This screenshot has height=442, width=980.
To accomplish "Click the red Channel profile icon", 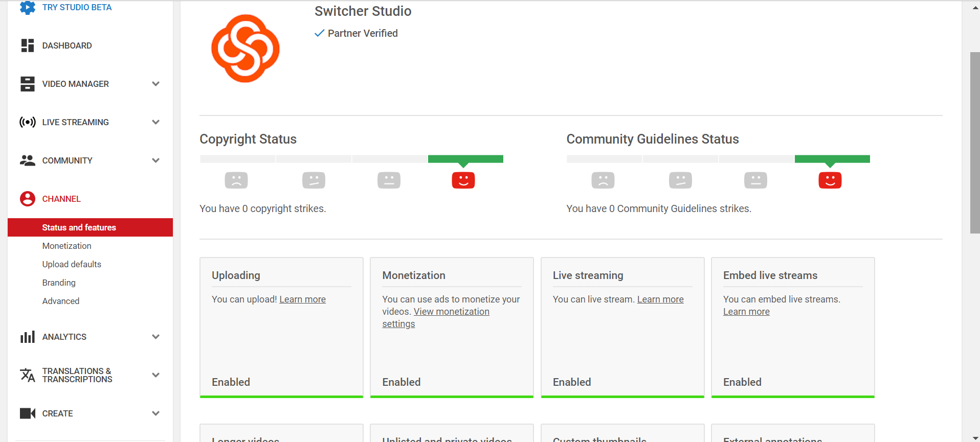I will click(x=28, y=199).
